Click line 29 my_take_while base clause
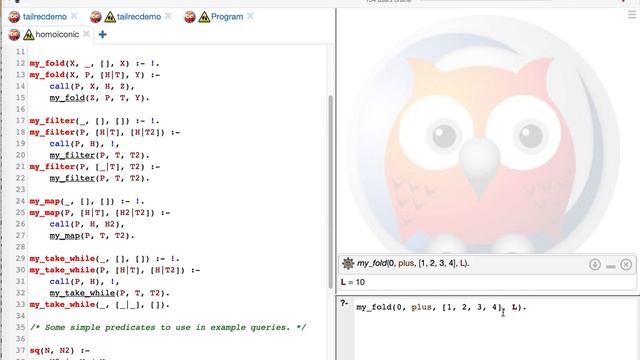The height and width of the screenshot is (360, 640). (104, 258)
